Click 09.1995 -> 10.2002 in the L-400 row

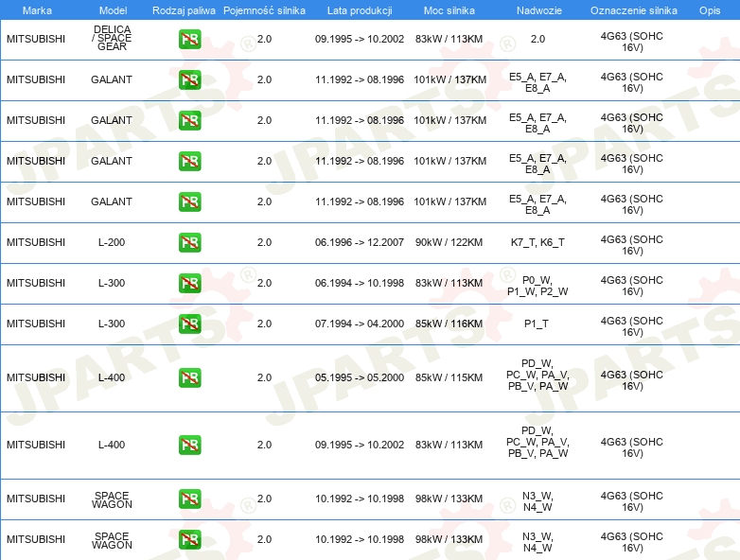(360, 445)
